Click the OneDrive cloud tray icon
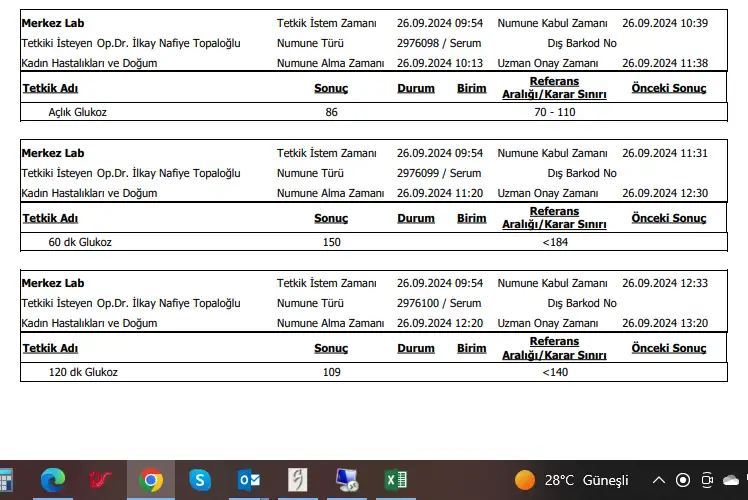Image resolution: width=748 pixels, height=500 pixels. pyautogui.click(x=732, y=480)
